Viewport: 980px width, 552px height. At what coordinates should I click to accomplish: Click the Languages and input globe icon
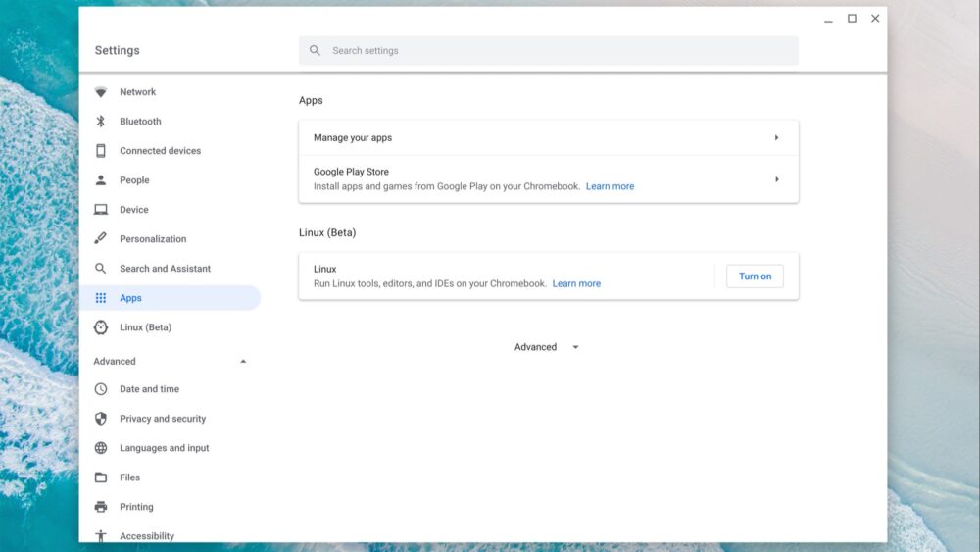[101, 448]
